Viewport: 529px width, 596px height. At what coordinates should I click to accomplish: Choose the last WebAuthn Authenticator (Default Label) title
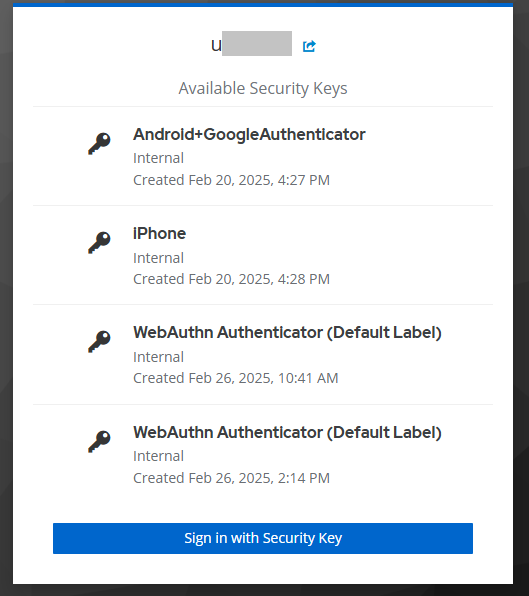[x=287, y=433]
